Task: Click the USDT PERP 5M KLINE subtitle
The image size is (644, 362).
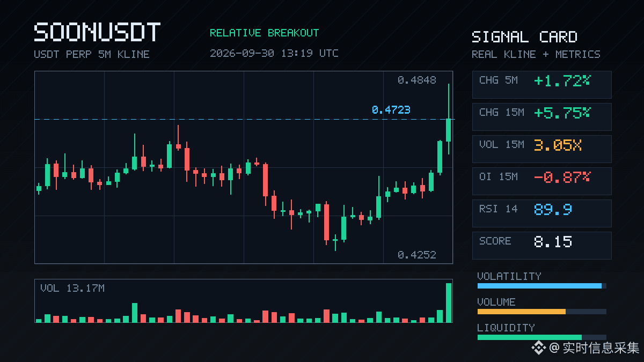Action: point(92,54)
